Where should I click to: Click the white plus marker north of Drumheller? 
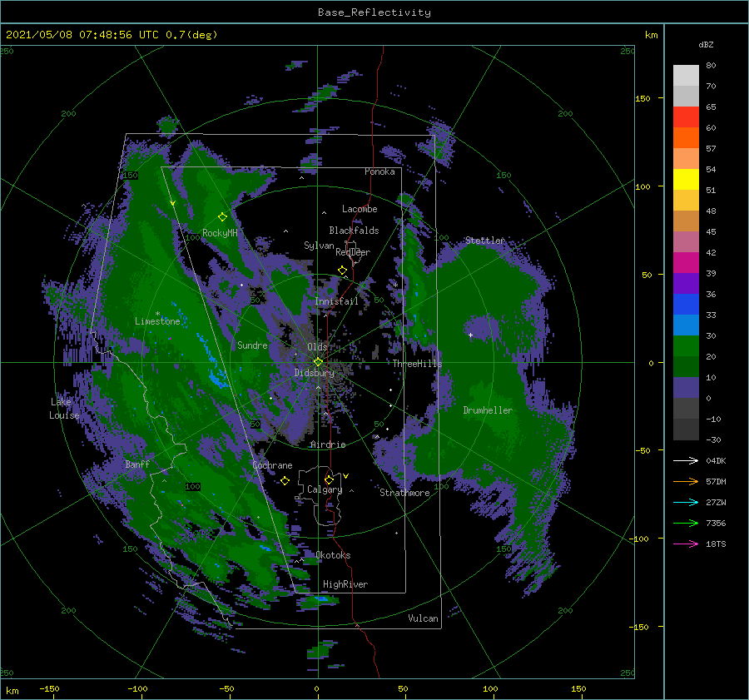[470, 335]
